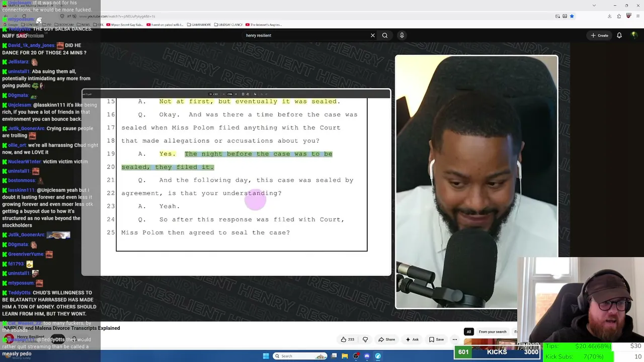Screen dimensions: 644x362
Task: Click transcript line 'Not at first, but eventually'
Action: tap(250, 102)
